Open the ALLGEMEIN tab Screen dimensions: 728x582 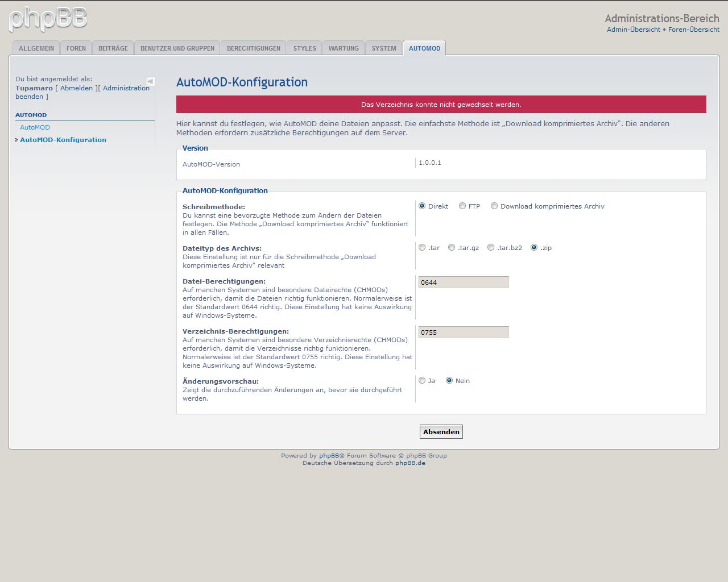(36, 48)
